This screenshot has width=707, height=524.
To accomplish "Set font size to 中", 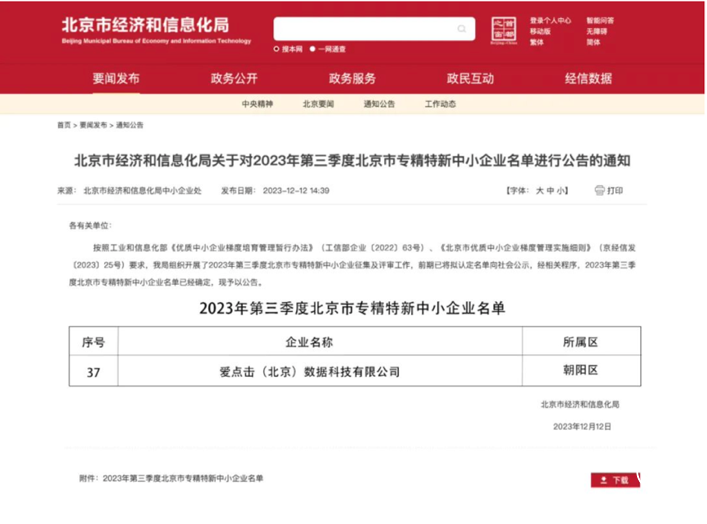I will pyautogui.click(x=550, y=191).
